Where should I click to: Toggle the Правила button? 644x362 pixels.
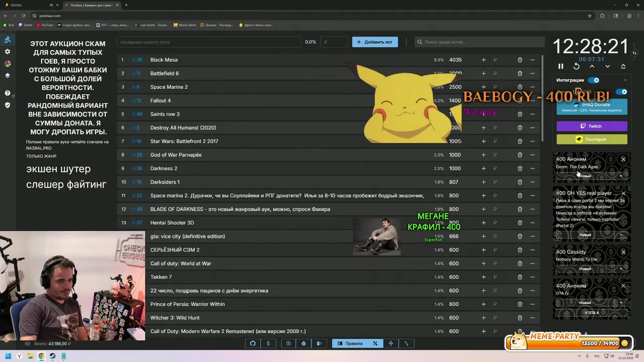(x=350, y=343)
